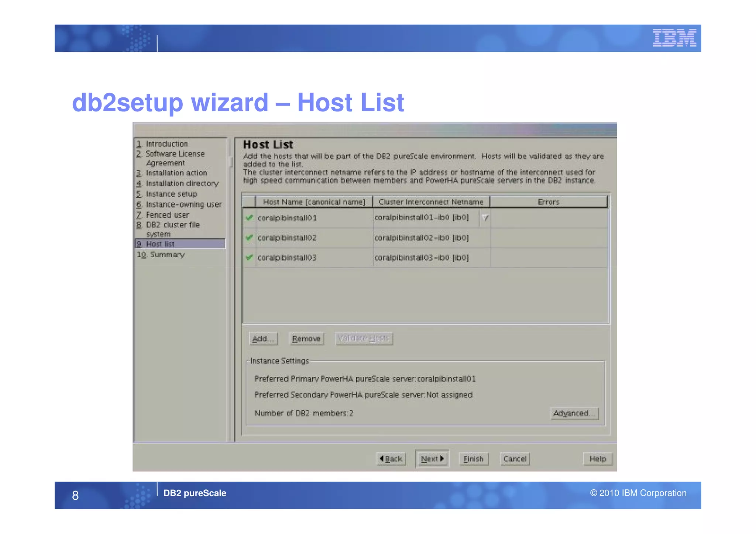This screenshot has height=534, width=756.
Task: Click the Preferred Primary PowerHA pureScale server line
Action: [365, 379]
